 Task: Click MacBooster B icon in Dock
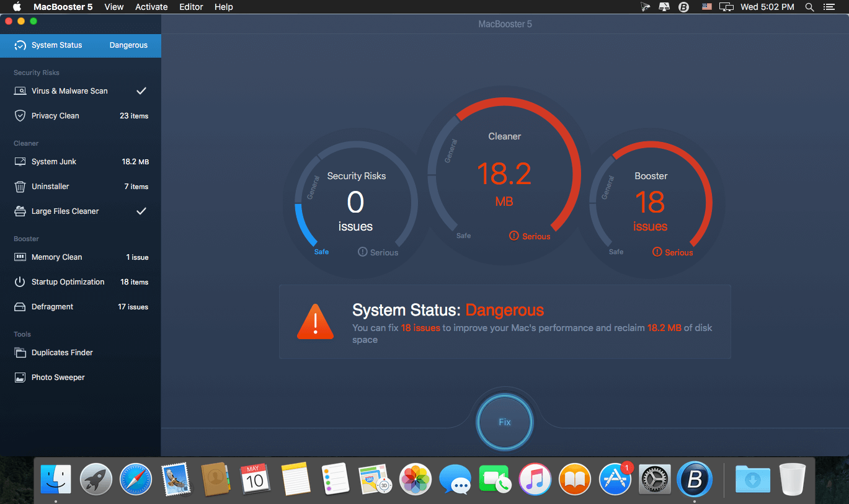point(694,479)
